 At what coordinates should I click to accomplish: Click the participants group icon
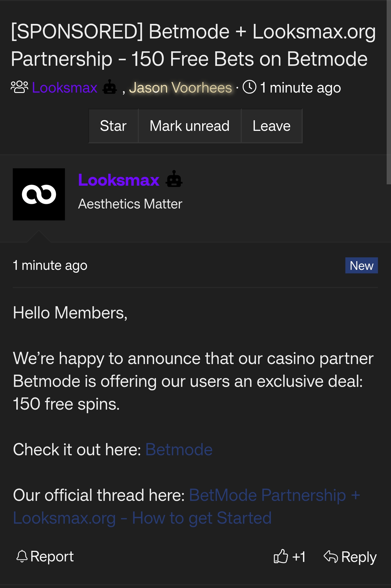pos(19,87)
